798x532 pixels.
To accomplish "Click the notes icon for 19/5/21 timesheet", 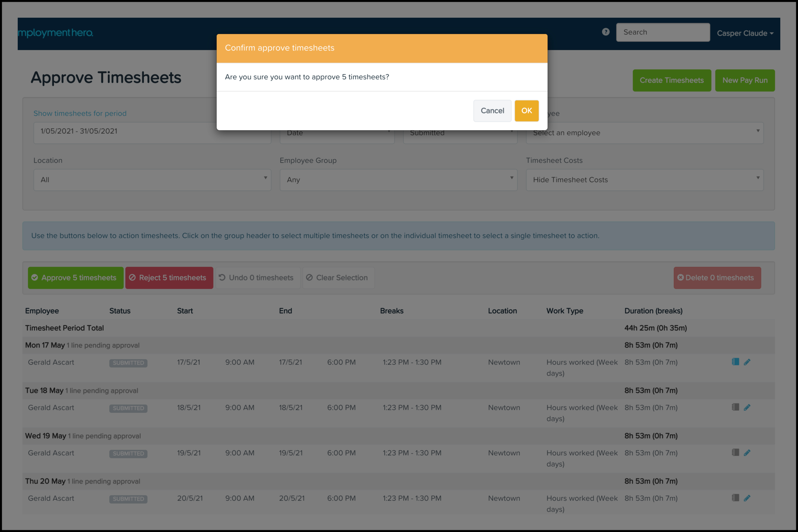I will point(735,452).
